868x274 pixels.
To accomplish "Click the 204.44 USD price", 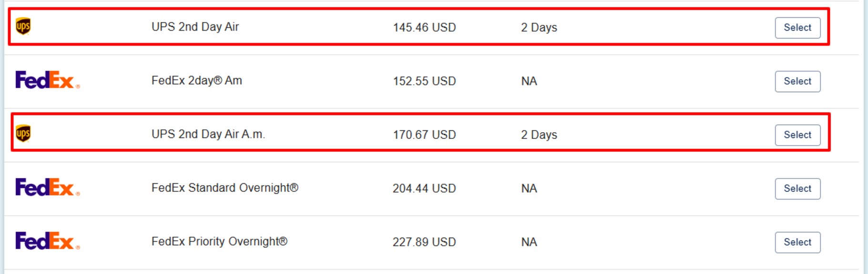I will pos(424,189).
